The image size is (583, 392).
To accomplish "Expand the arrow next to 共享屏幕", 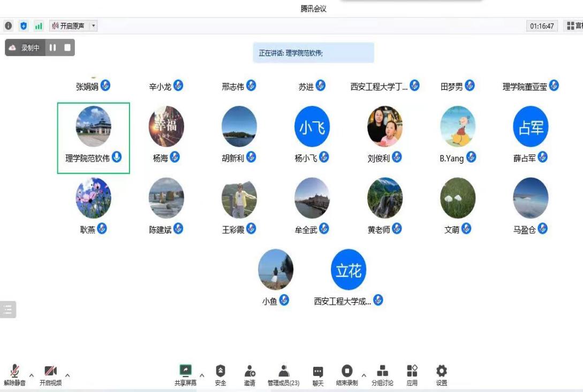I will pos(202,375).
